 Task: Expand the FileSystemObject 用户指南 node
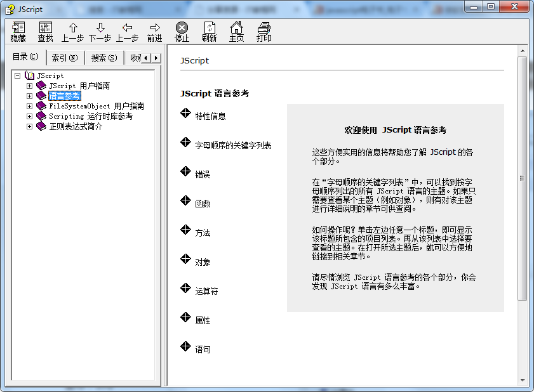point(29,105)
